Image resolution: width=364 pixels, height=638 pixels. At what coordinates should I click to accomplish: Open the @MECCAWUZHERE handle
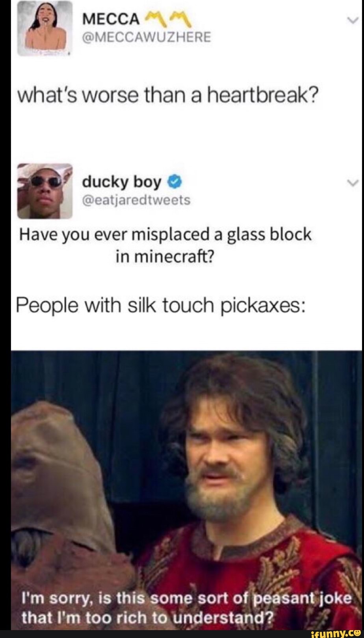(147, 37)
